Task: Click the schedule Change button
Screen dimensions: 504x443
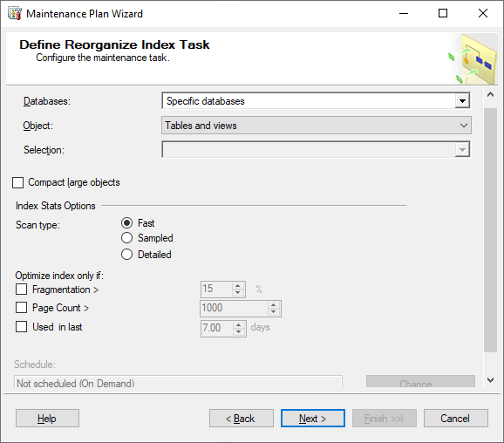Action: [x=420, y=382]
